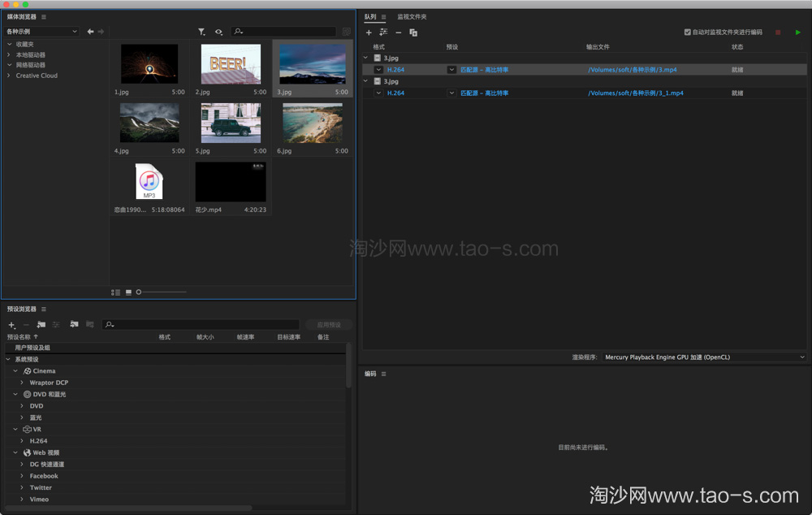Click the Add Output icon in the queue toolbar
812x515 pixels.
pyautogui.click(x=383, y=32)
